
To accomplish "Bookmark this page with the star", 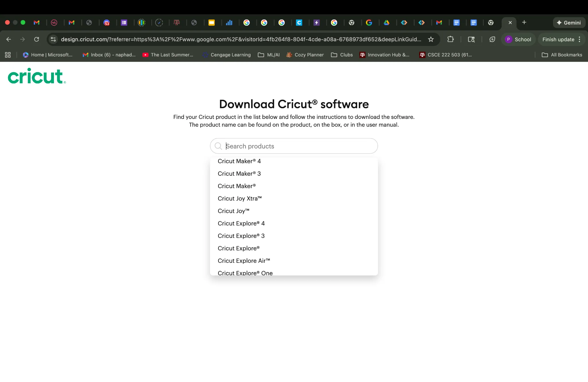I will point(431,39).
